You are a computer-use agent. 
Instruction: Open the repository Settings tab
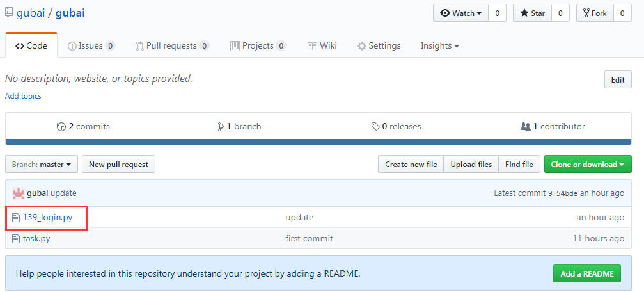click(x=379, y=45)
